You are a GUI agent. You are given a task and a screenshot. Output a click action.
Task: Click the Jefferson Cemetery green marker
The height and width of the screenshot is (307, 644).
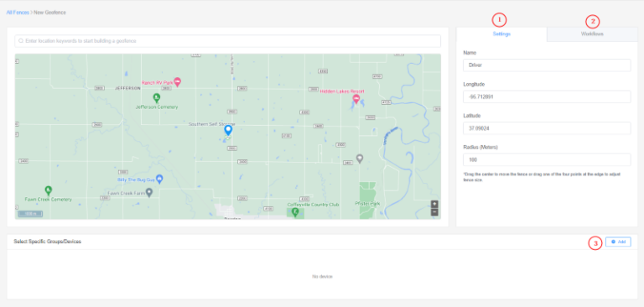tap(156, 98)
